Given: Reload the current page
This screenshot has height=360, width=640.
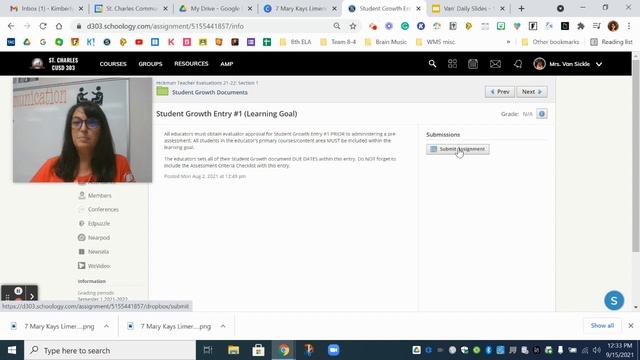Looking at the screenshot, I should click(x=43, y=26).
